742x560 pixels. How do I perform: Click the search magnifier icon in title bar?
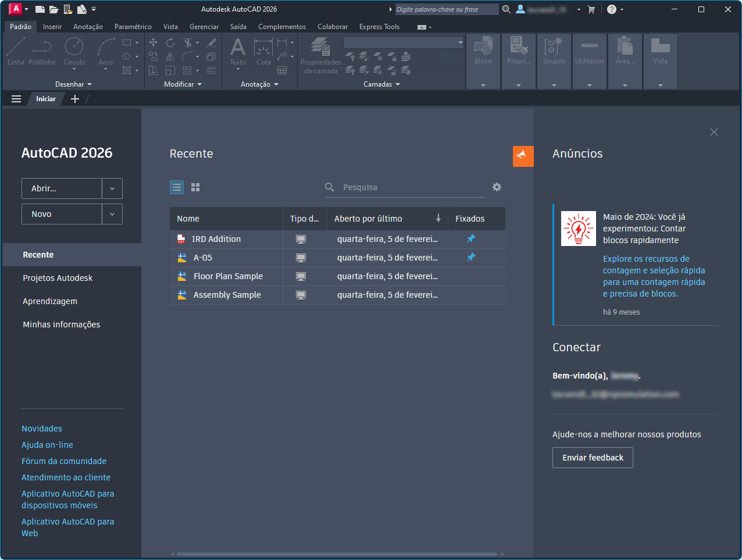point(506,9)
